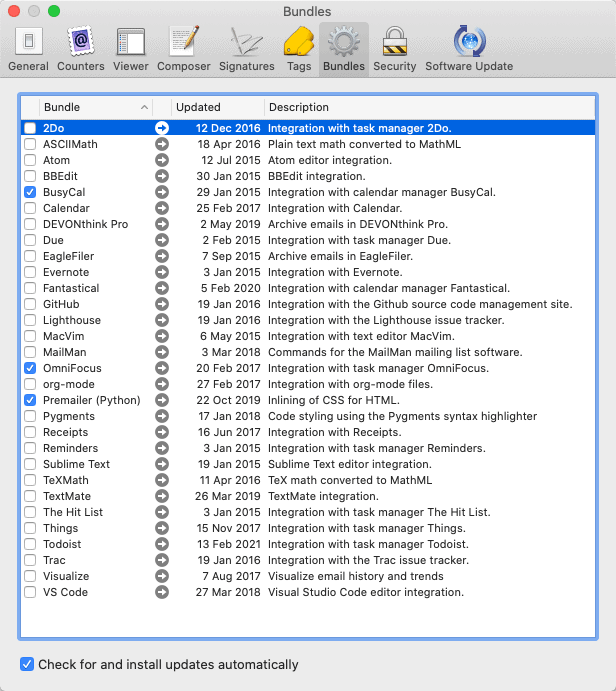
Task: Check the Things bundle checkbox
Action: point(30,528)
